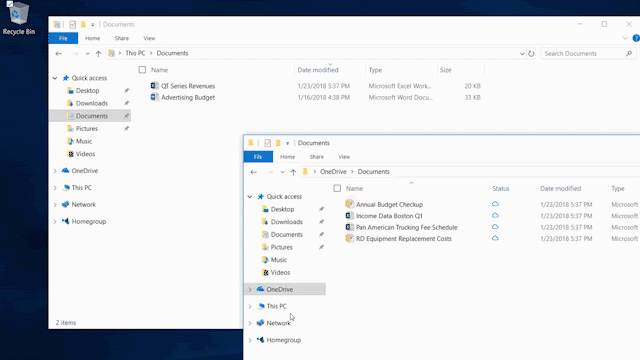Collapse Quick access in front window

tap(250, 196)
